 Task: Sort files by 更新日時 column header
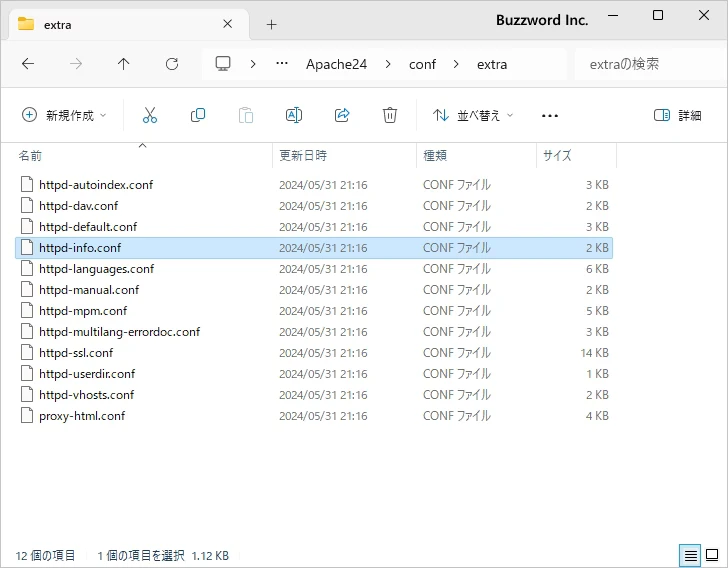tap(303, 156)
